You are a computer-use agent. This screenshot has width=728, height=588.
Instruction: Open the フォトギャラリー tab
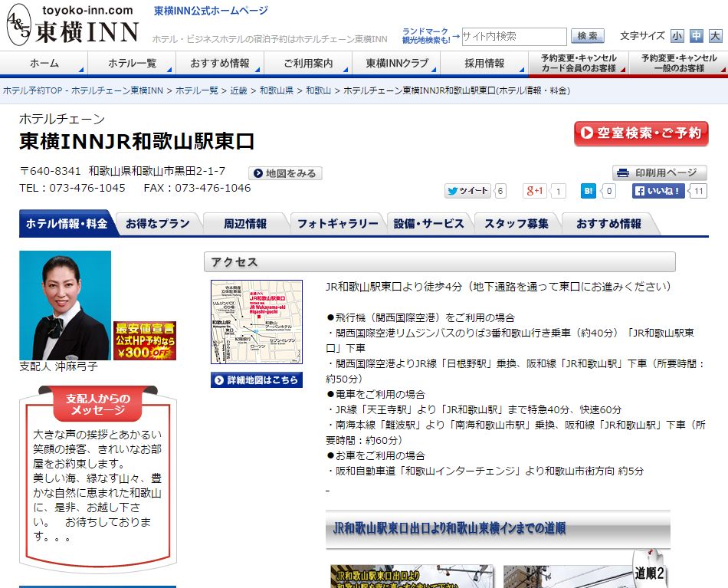pyautogui.click(x=337, y=224)
